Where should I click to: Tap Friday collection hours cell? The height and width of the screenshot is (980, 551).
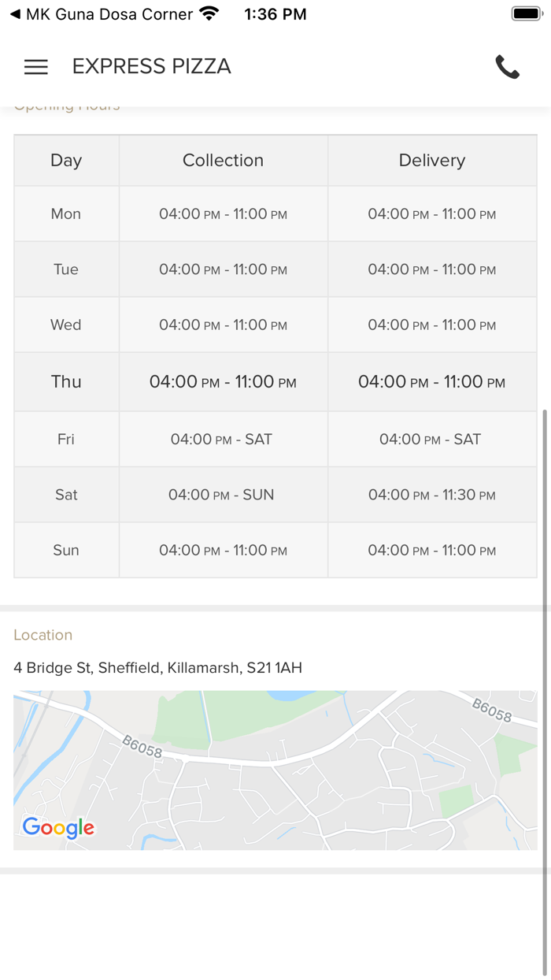(223, 440)
